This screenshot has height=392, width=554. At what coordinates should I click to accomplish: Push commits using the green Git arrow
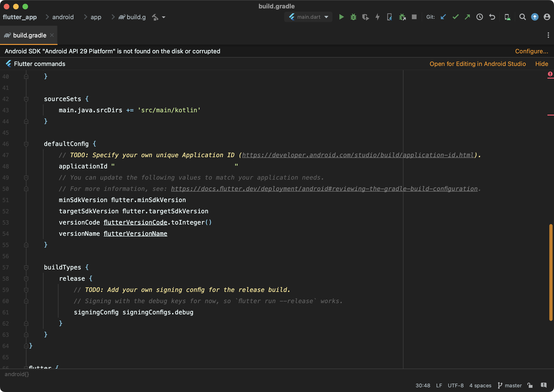tap(467, 17)
